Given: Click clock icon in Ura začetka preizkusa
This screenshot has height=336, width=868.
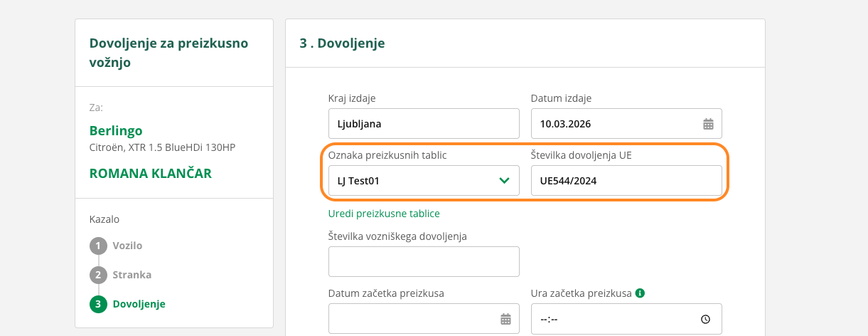Looking at the screenshot, I should click(705, 319).
